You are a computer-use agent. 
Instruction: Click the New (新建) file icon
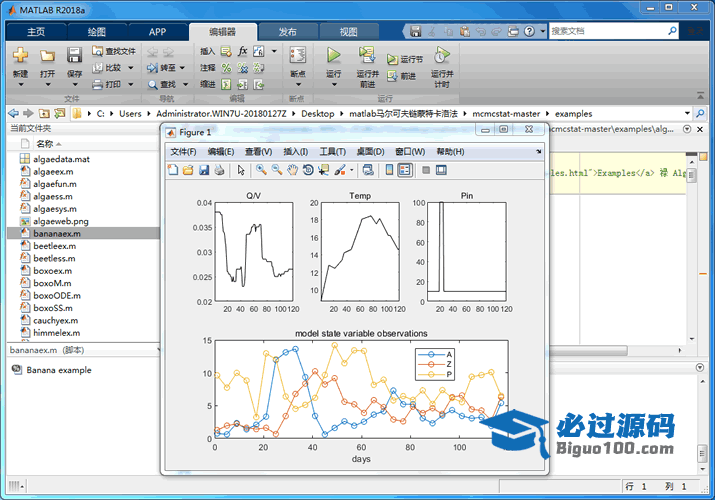[20, 55]
